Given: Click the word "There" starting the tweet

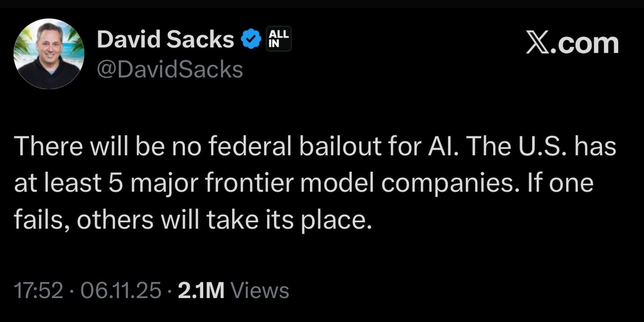Looking at the screenshot, I should pyautogui.click(x=48, y=146).
